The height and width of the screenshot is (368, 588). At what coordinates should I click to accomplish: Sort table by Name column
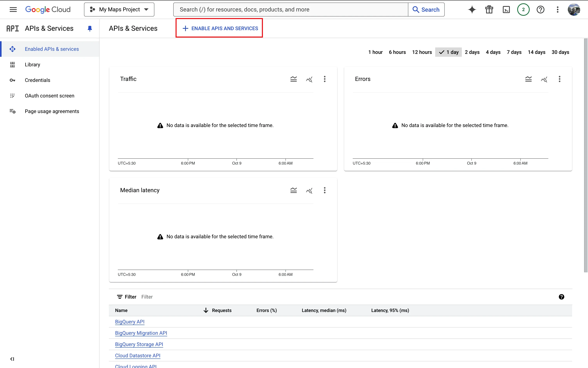tap(121, 310)
